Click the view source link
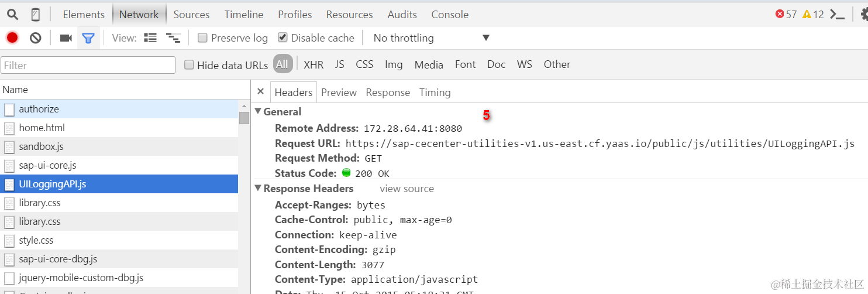The width and height of the screenshot is (868, 294). [407, 189]
